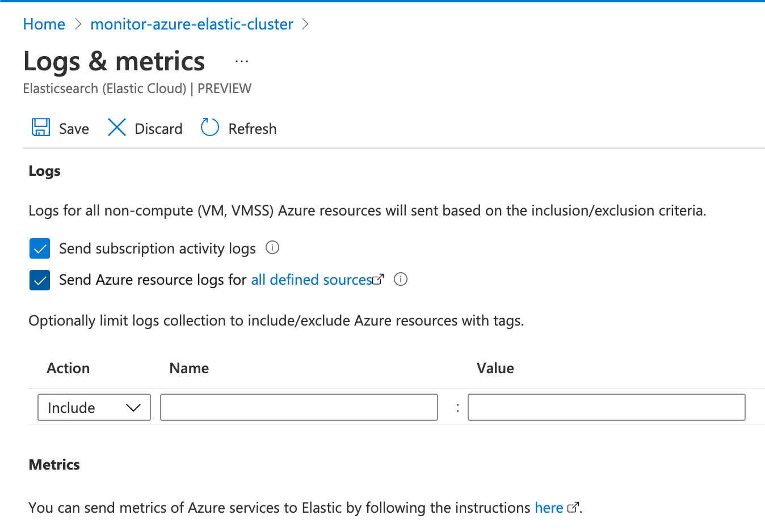Open the info tooltip for subscription activity logs

pos(272,248)
